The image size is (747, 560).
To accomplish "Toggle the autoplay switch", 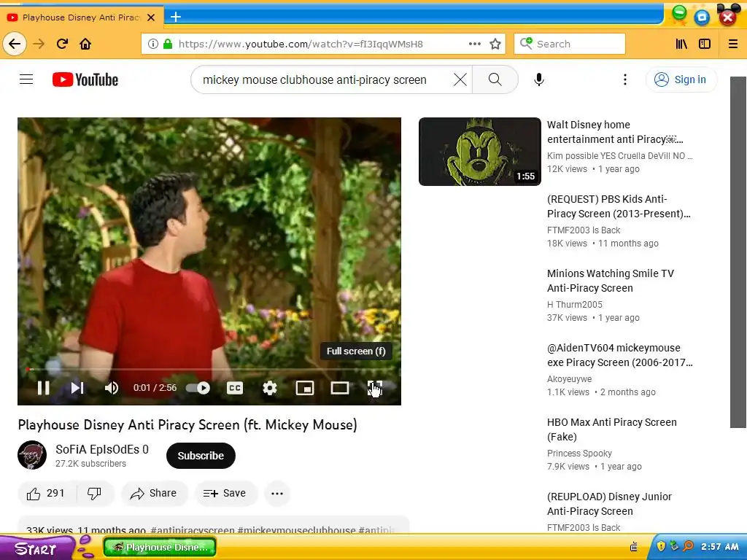I will (x=198, y=388).
